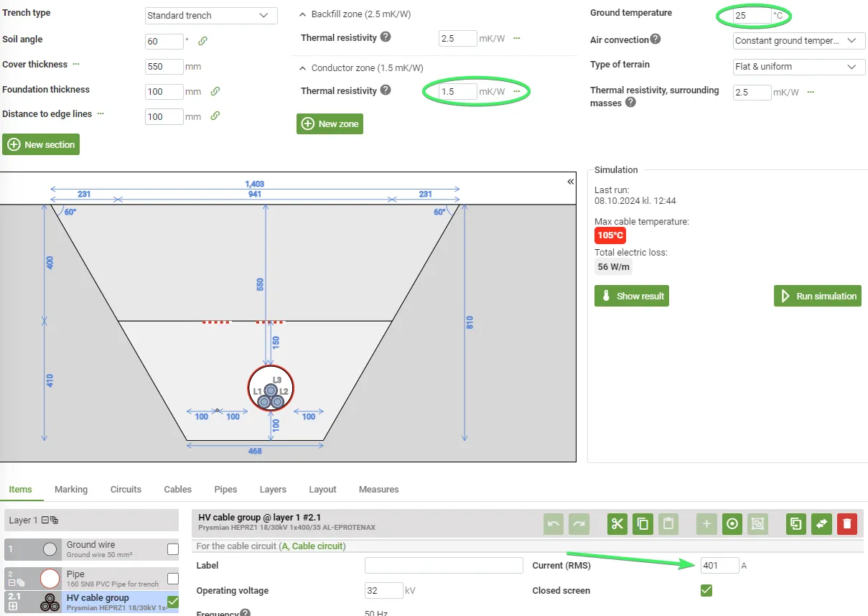
Task: Delete the cable group with red trash icon
Action: pyautogui.click(x=847, y=524)
